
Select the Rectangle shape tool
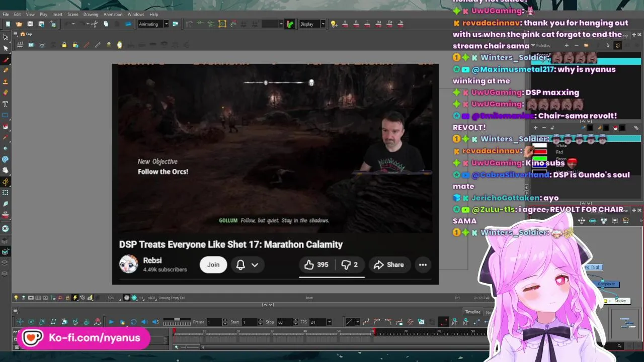tap(6, 115)
